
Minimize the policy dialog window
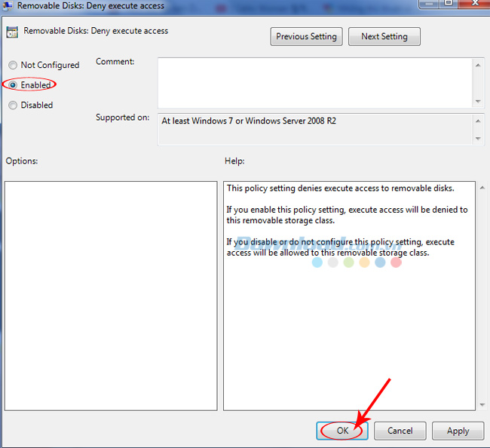click(430, 4)
